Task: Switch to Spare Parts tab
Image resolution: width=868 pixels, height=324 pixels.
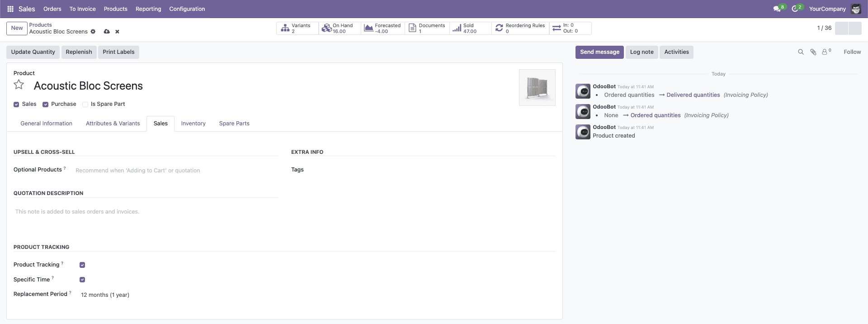Action: click(x=234, y=124)
